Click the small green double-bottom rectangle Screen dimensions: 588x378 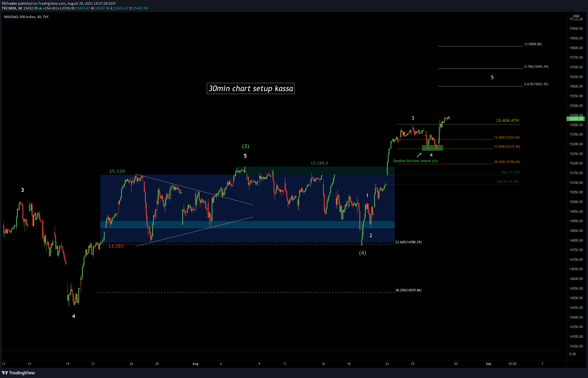coord(432,148)
